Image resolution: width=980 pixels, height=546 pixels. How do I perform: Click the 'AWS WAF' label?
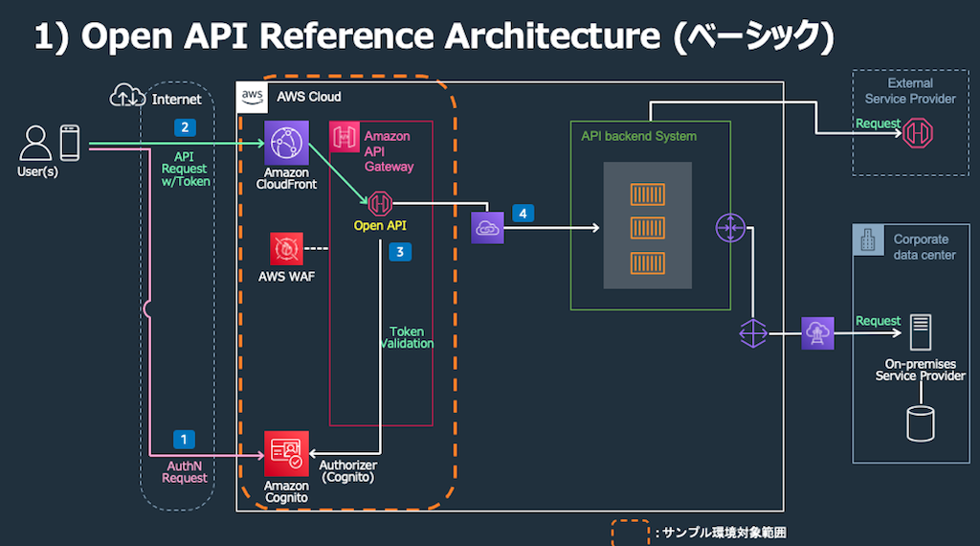(x=286, y=277)
